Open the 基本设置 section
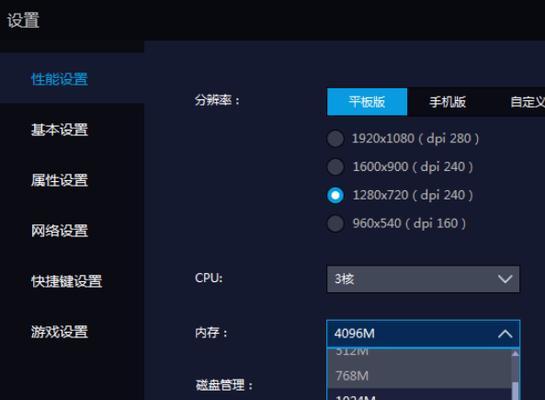 (x=59, y=130)
